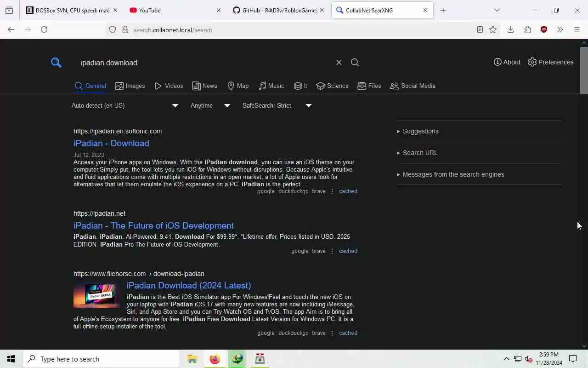Switch to the Files category
Viewport: 588px width, 368px height.
click(x=369, y=86)
